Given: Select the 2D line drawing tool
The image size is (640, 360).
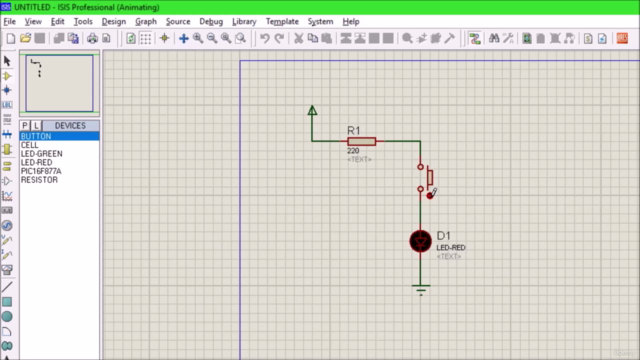Looking at the screenshot, I should pos(7,287).
